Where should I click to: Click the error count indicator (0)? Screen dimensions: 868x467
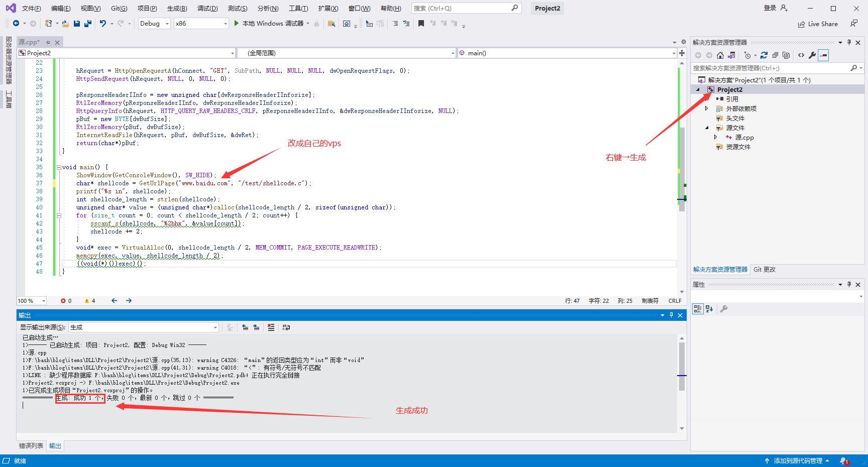(x=66, y=301)
